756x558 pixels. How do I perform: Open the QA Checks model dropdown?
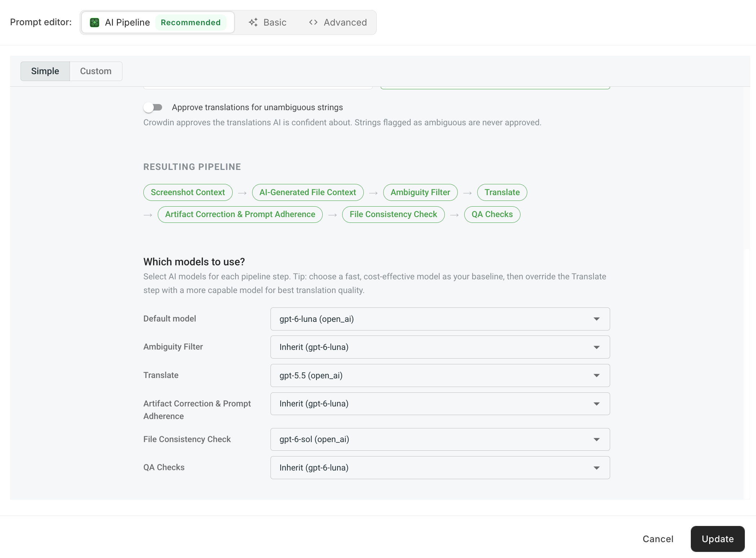click(440, 468)
